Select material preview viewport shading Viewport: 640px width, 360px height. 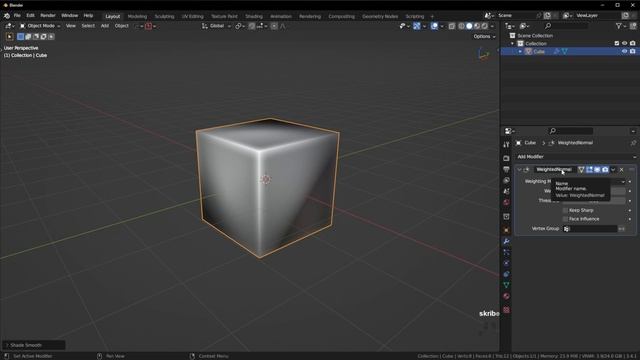(x=477, y=26)
